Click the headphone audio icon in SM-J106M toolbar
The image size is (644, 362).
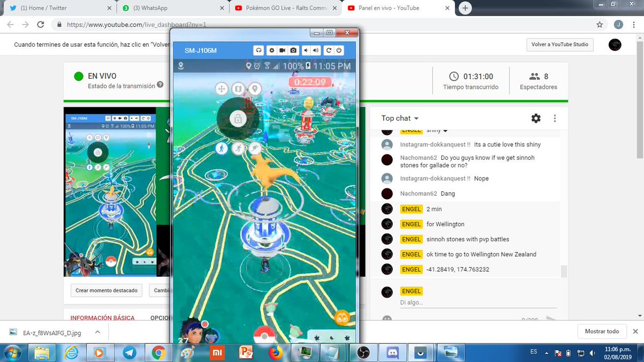(259, 50)
